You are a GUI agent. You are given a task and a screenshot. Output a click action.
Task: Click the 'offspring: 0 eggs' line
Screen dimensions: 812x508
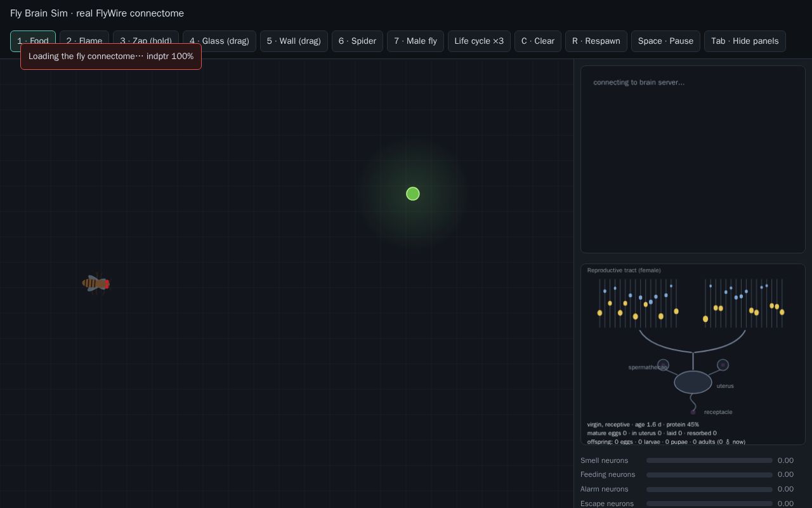[x=666, y=442]
